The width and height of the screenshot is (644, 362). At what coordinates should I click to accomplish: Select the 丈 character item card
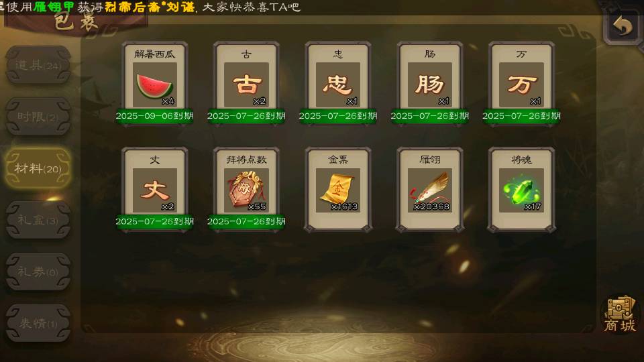[155, 190]
